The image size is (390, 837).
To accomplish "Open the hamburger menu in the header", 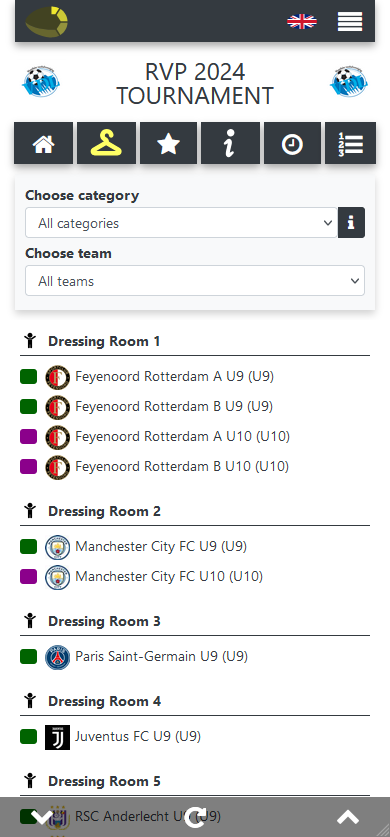I will click(x=350, y=21).
